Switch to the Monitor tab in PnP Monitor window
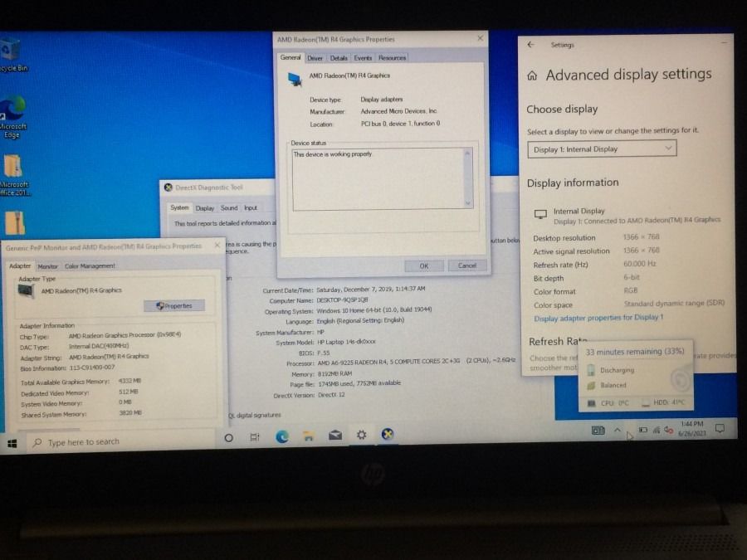747x560 pixels. [x=48, y=265]
